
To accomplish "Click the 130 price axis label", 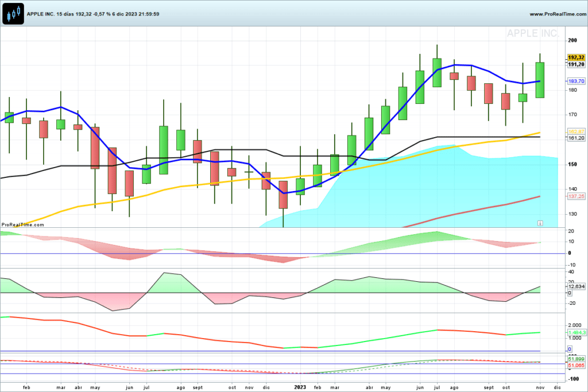I will pos(572,214).
